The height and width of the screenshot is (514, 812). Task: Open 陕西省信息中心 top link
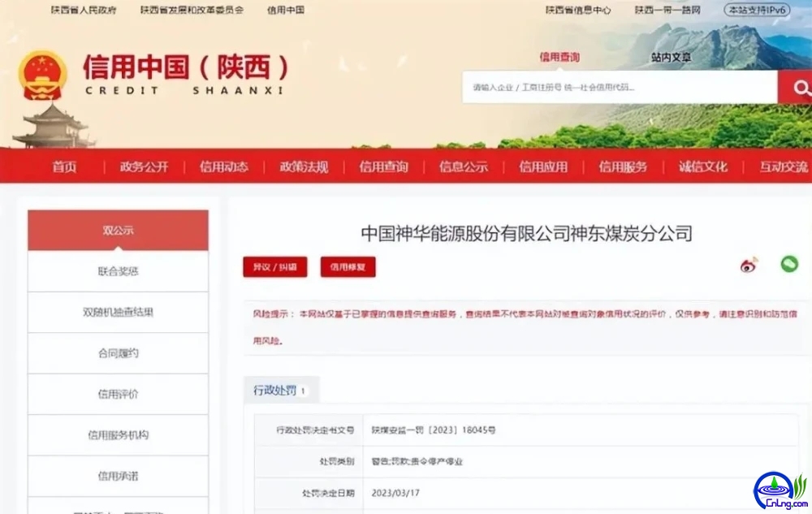578,10
